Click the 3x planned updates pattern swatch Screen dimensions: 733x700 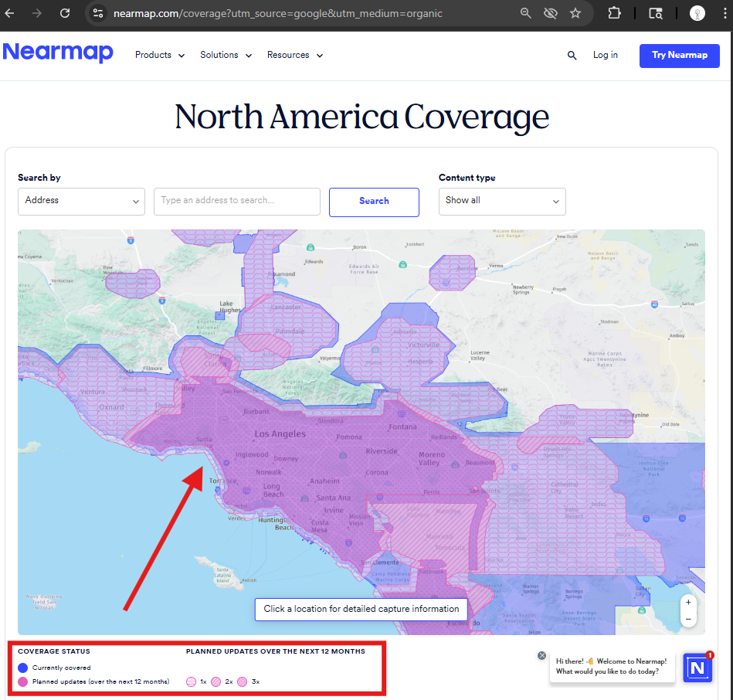click(x=243, y=681)
